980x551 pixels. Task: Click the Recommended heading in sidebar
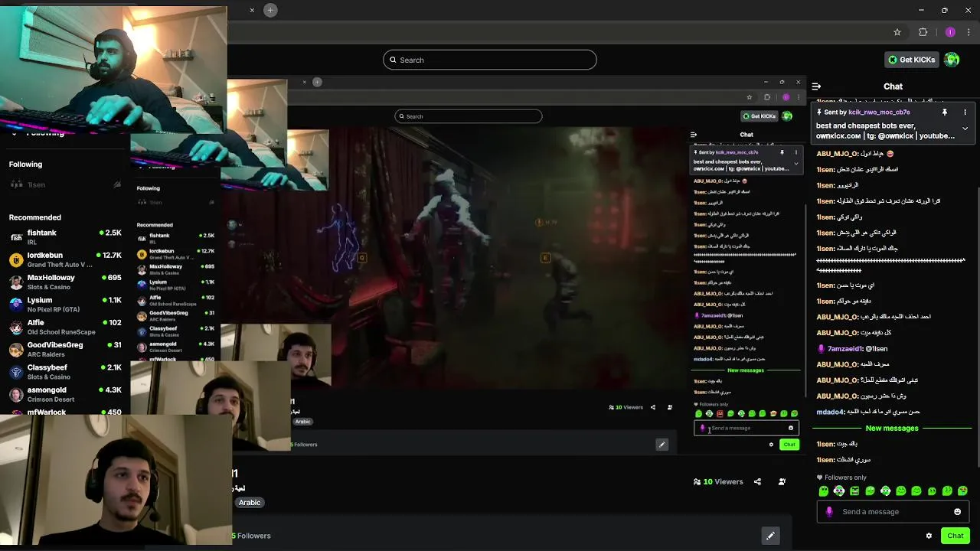(x=34, y=218)
